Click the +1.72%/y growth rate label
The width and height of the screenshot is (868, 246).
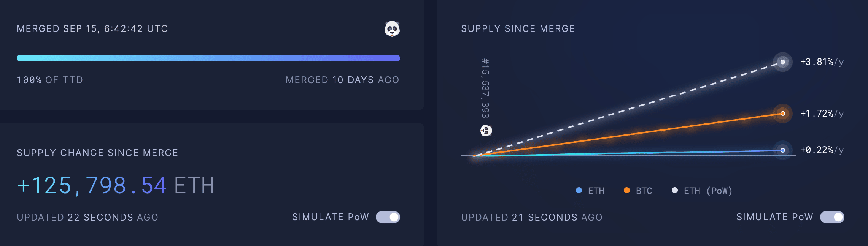coord(822,114)
